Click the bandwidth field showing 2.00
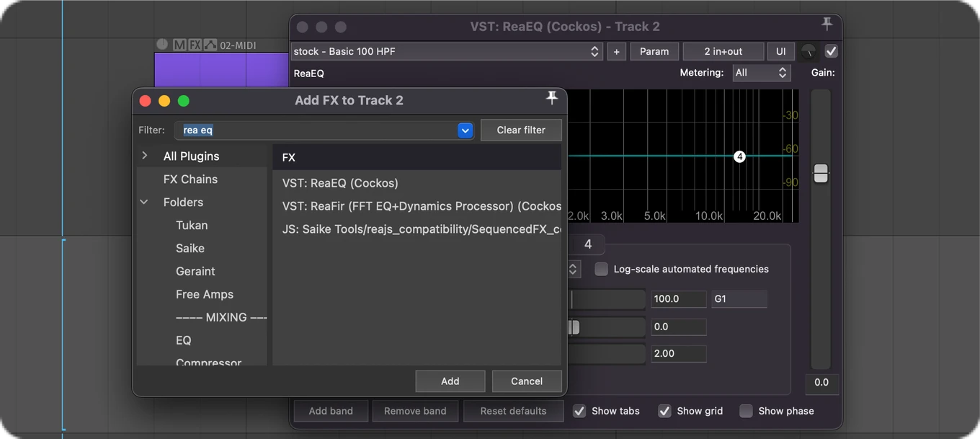Image resolution: width=980 pixels, height=439 pixels. tap(679, 354)
